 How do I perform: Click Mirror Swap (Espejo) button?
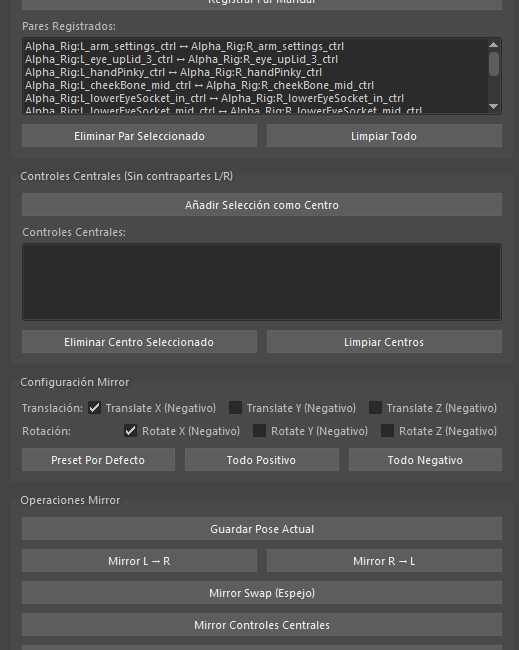point(262,593)
